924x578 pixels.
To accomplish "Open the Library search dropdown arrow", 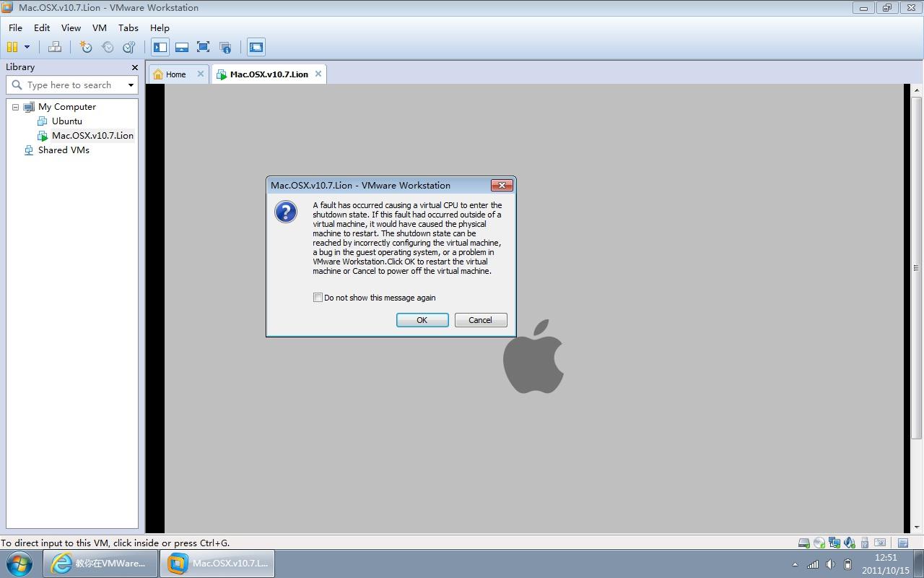I will coord(131,85).
